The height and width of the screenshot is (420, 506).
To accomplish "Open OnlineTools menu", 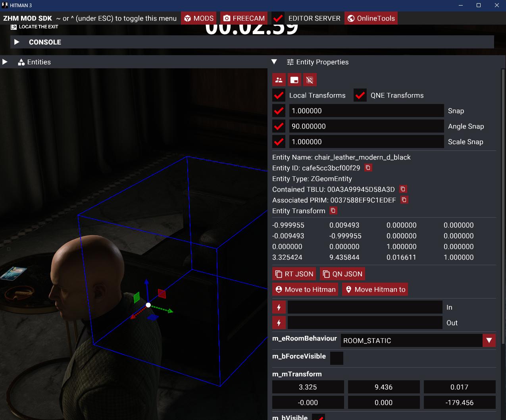I will point(371,18).
